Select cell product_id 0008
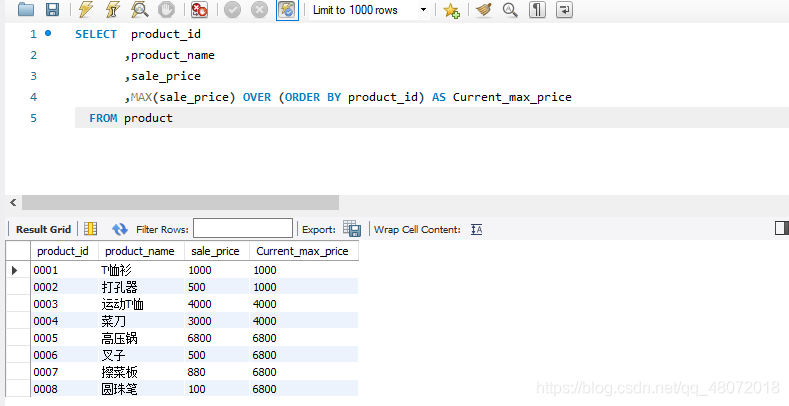 click(64, 389)
